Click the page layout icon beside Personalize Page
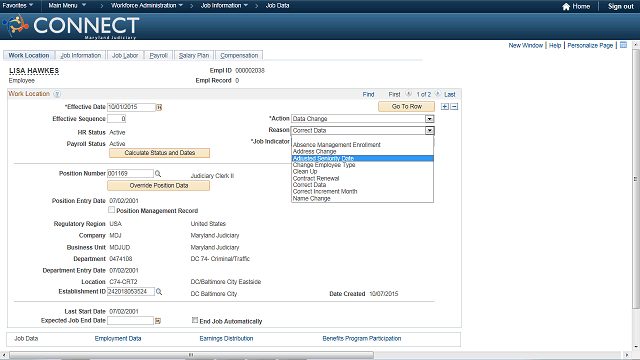The width and height of the screenshot is (640, 360). pos(623,45)
